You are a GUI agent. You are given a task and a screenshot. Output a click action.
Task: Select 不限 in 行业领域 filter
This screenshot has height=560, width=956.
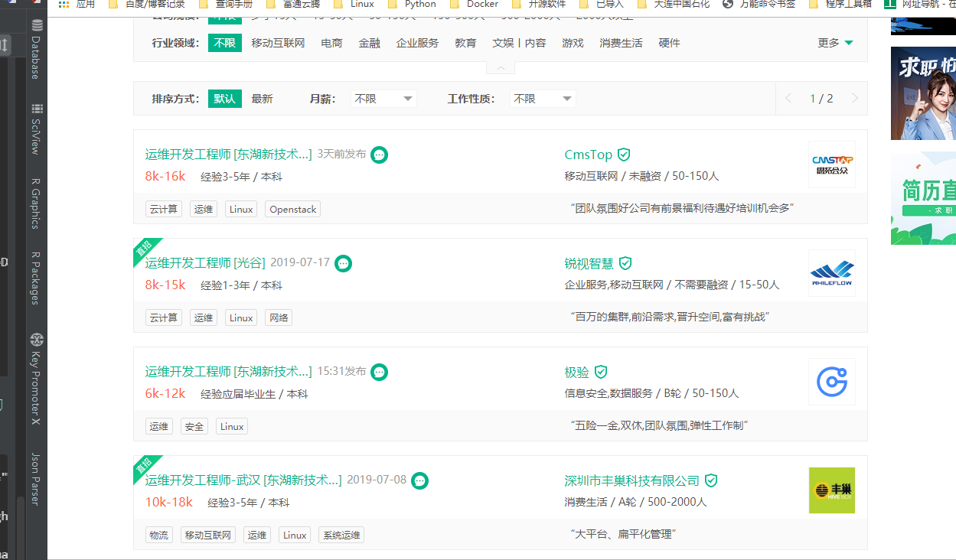click(x=225, y=43)
